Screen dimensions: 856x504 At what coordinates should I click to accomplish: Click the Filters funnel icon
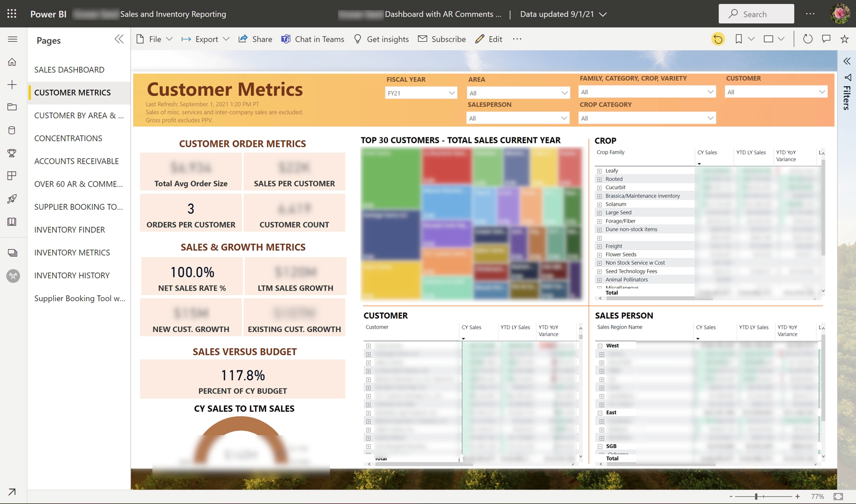point(847,78)
